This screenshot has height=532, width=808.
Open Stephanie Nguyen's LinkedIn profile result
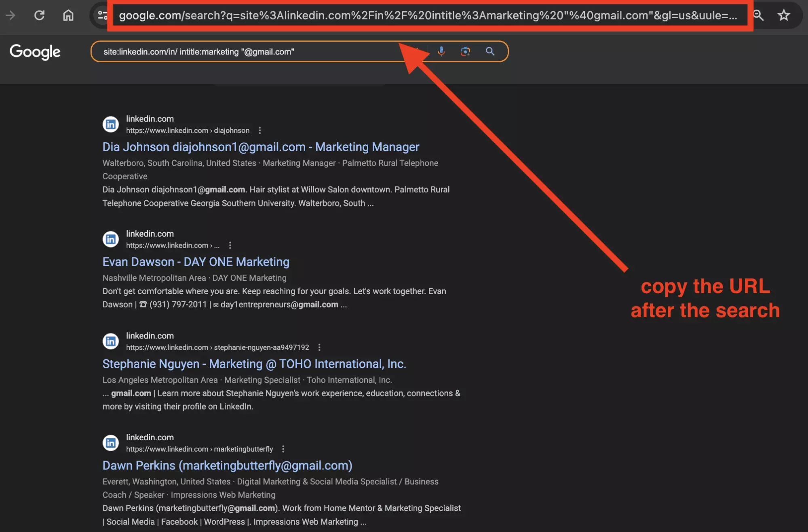point(254,364)
